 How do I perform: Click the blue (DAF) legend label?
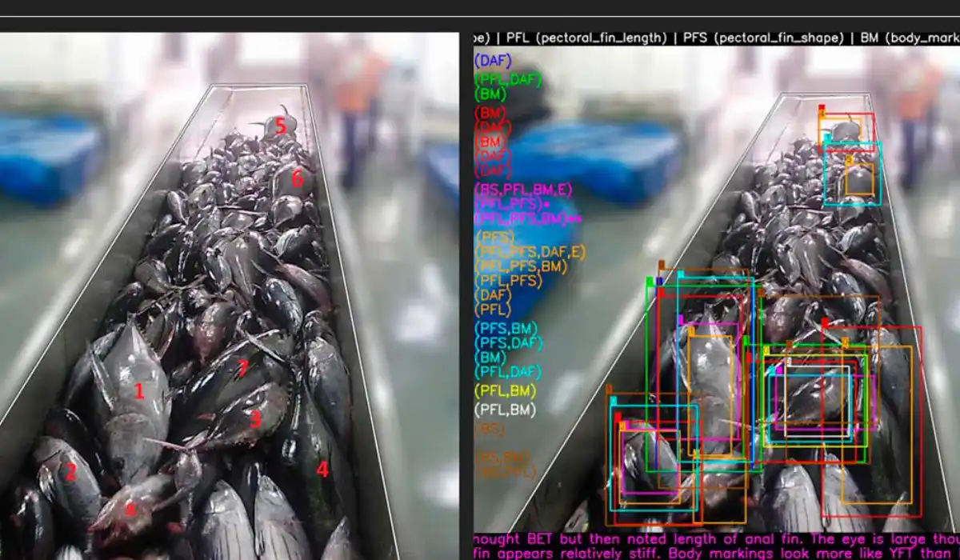pyautogui.click(x=493, y=60)
